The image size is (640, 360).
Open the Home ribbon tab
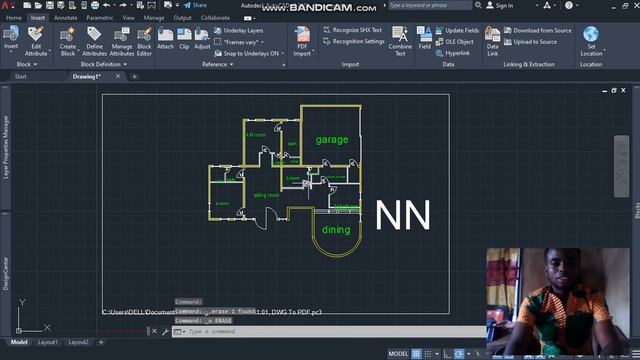tap(14, 18)
